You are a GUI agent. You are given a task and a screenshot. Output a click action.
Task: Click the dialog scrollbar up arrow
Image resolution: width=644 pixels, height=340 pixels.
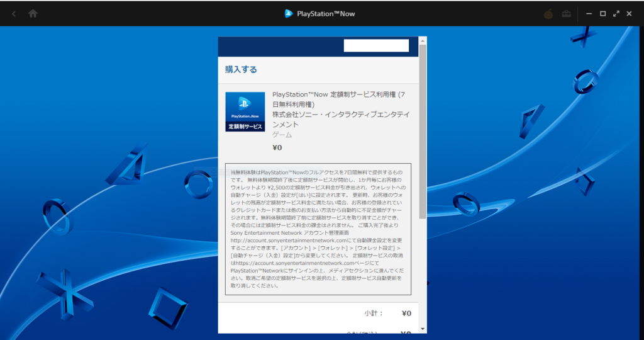pos(423,41)
